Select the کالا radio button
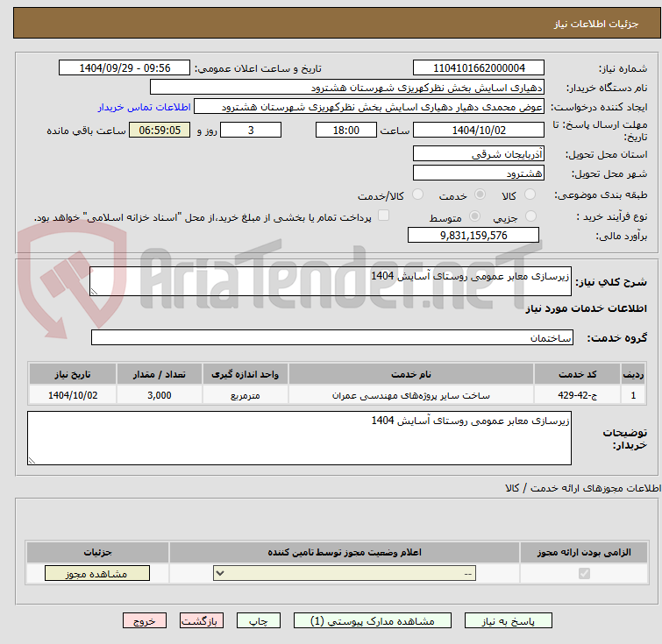The image size is (662, 644). (530, 195)
